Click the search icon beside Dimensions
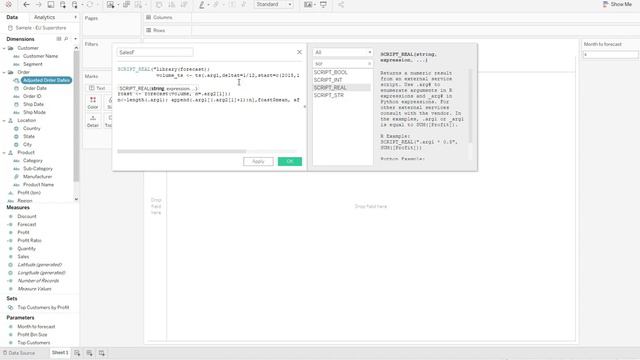 pos(66,39)
